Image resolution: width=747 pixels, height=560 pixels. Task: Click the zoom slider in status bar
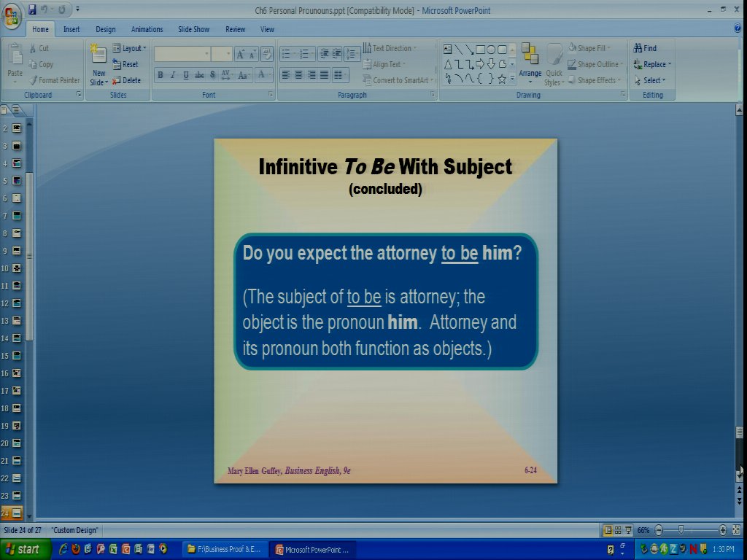(x=681, y=531)
